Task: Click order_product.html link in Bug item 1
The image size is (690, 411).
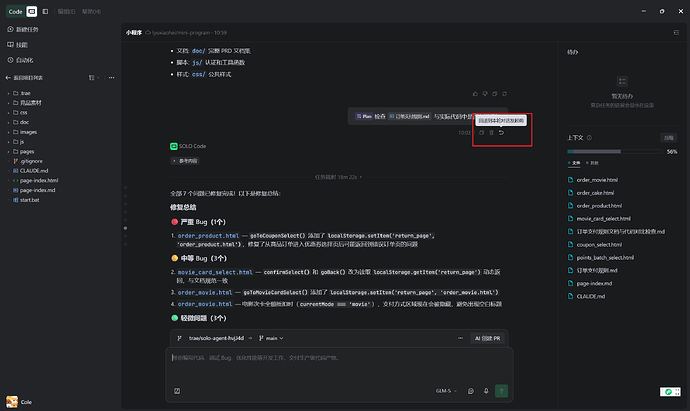Action: [x=209, y=236]
